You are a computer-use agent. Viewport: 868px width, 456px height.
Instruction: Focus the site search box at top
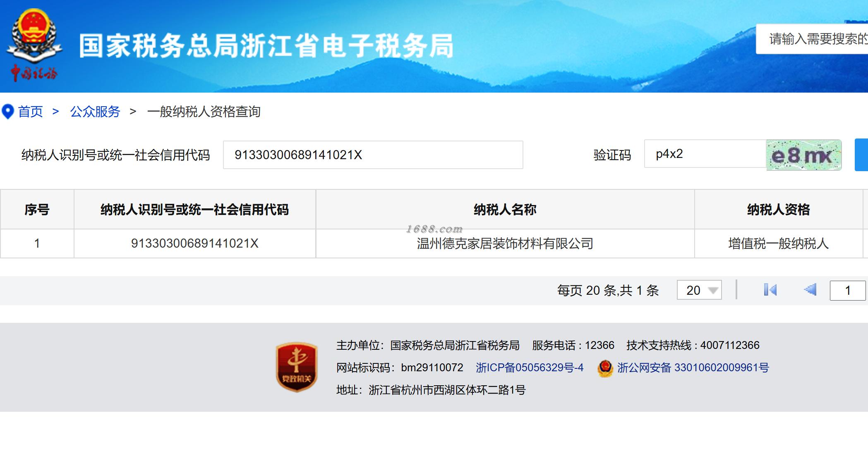[x=812, y=39]
